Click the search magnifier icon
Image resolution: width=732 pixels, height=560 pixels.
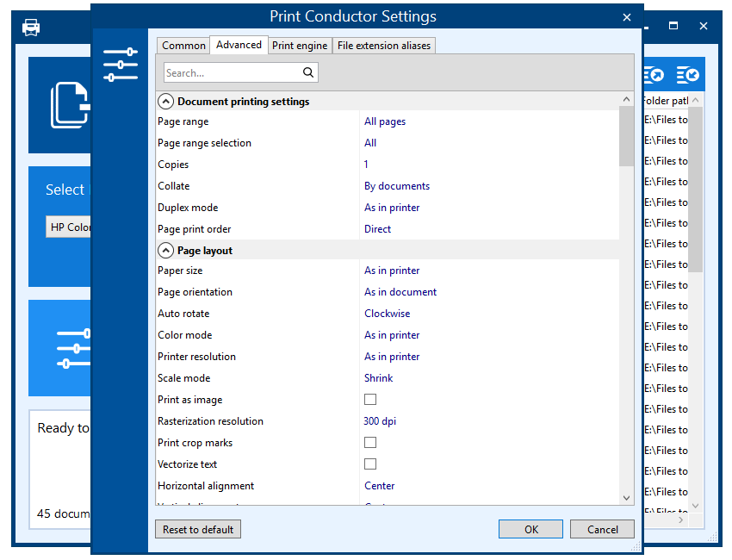tap(308, 72)
